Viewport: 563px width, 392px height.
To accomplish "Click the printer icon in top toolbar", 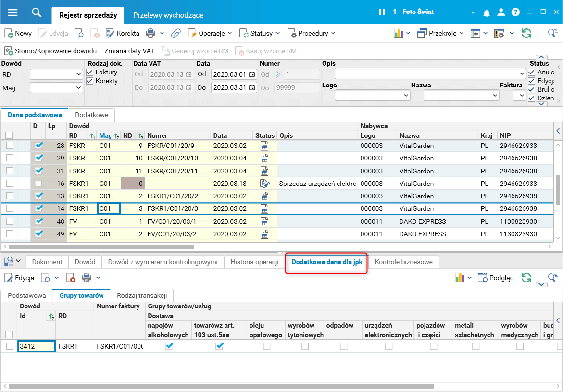I will [x=150, y=33].
